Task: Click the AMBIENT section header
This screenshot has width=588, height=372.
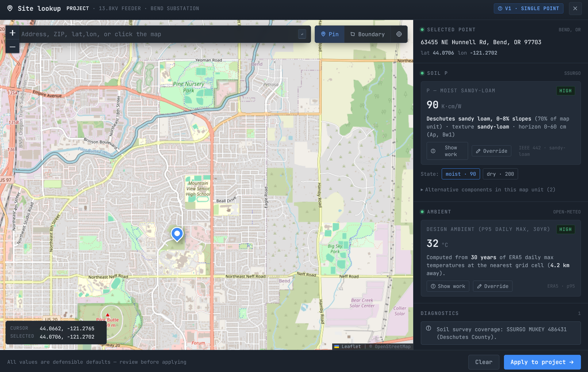Action: pyautogui.click(x=439, y=212)
